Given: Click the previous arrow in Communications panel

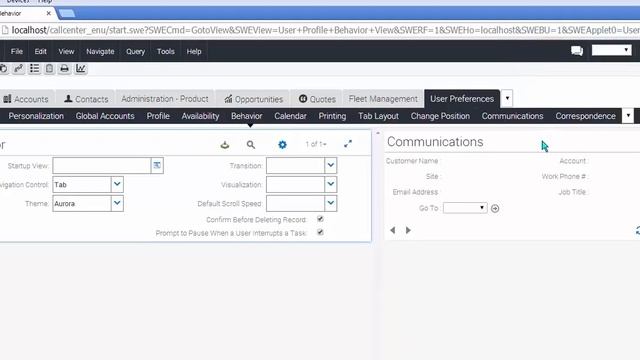Looking at the screenshot, I should point(393,230).
